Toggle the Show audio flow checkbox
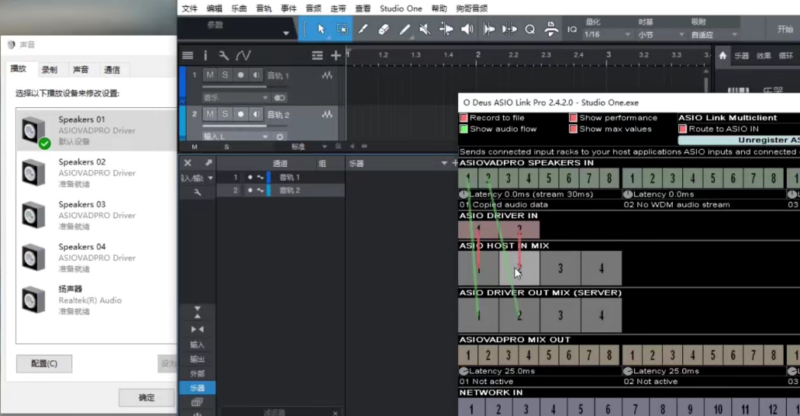Image resolution: width=800 pixels, height=416 pixels. click(464, 129)
